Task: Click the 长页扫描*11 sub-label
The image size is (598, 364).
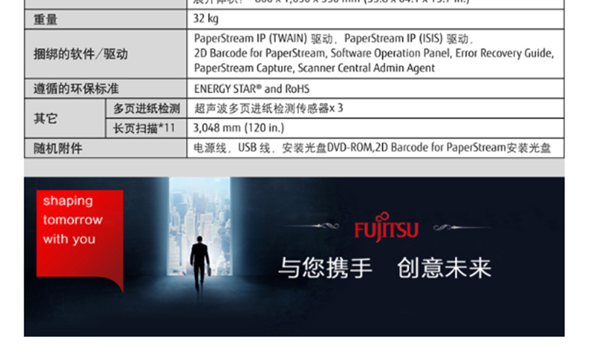Action: click(x=144, y=128)
